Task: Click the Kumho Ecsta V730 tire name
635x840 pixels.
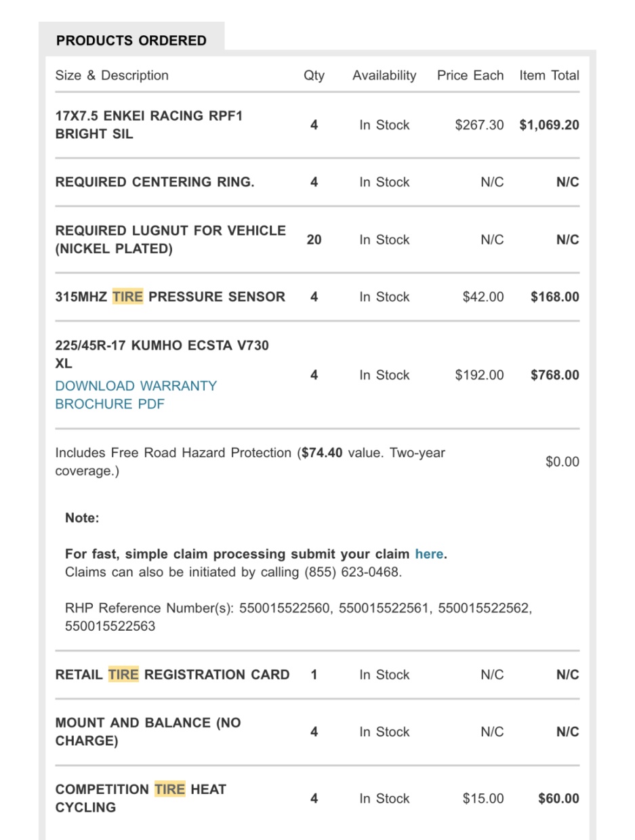Action: (x=161, y=354)
